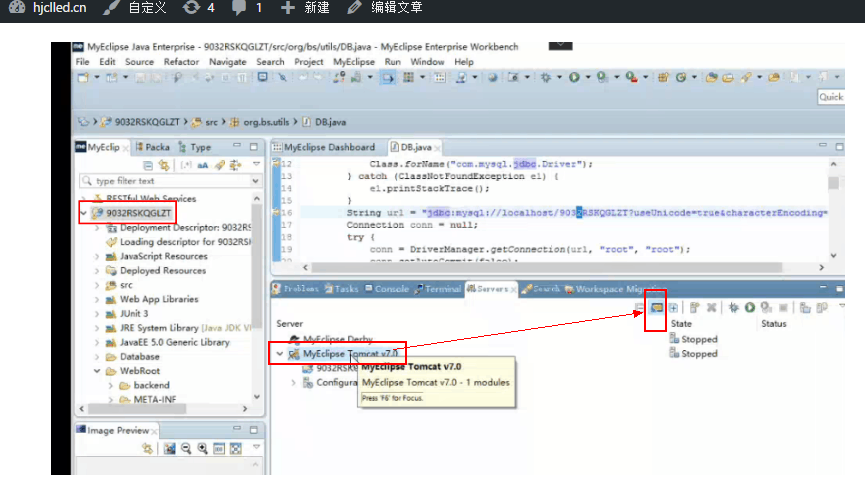865x501 pixels.
Task: Open the File menu
Action: coord(82,62)
